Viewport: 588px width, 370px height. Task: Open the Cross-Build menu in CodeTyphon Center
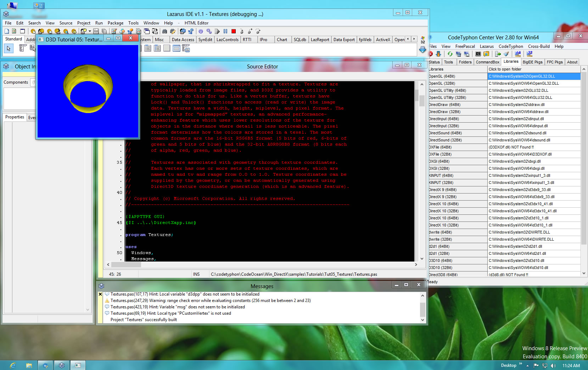click(x=539, y=46)
